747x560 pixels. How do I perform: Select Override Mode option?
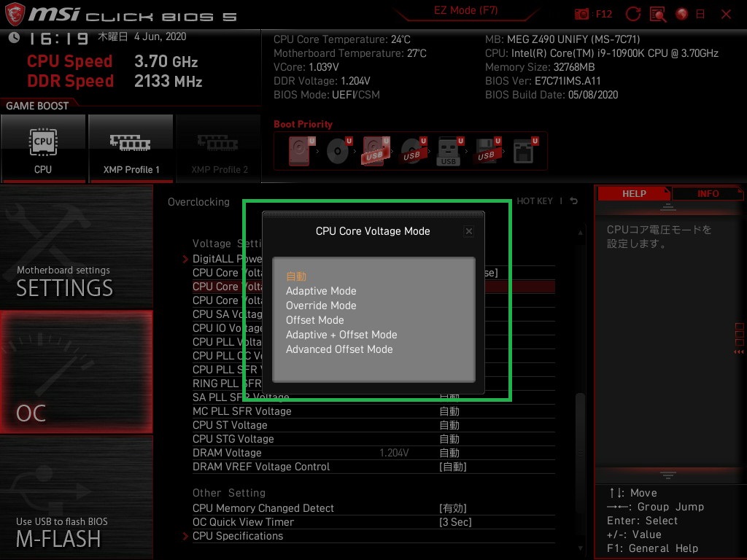pyautogui.click(x=321, y=306)
